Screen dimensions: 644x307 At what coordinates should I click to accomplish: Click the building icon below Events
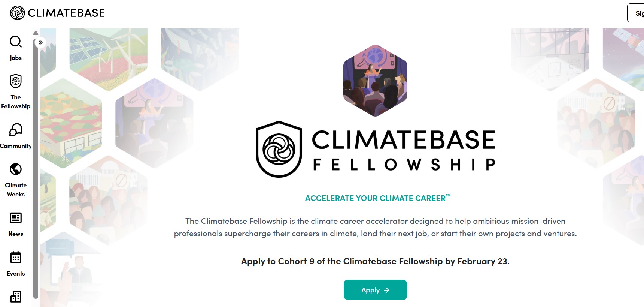click(15, 297)
